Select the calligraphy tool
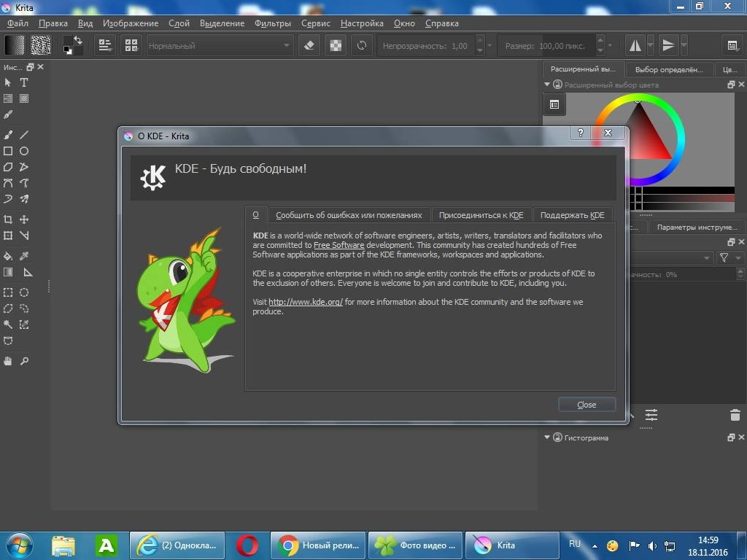 tap(7, 114)
